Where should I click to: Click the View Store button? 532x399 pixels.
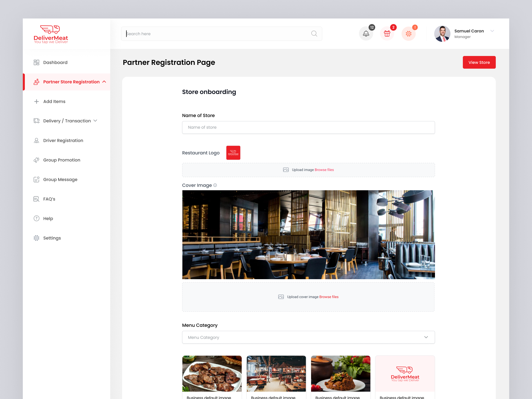479,62
